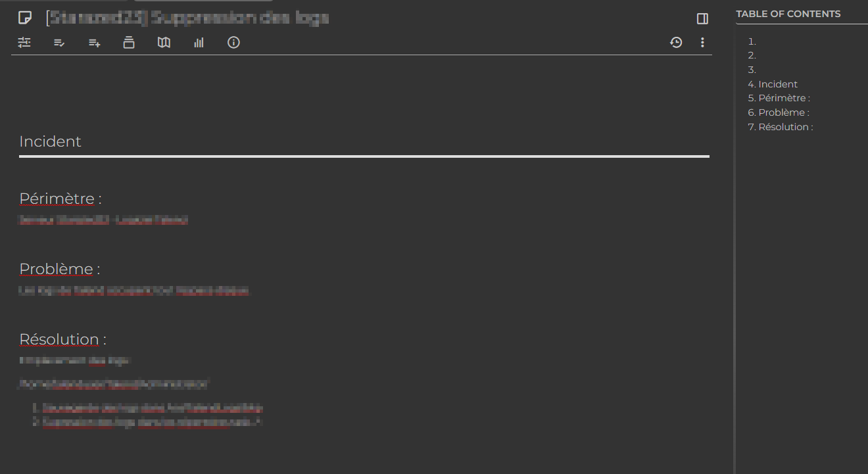Open the display settings icon in the toolbar
This screenshot has height=474, width=868.
[24, 42]
